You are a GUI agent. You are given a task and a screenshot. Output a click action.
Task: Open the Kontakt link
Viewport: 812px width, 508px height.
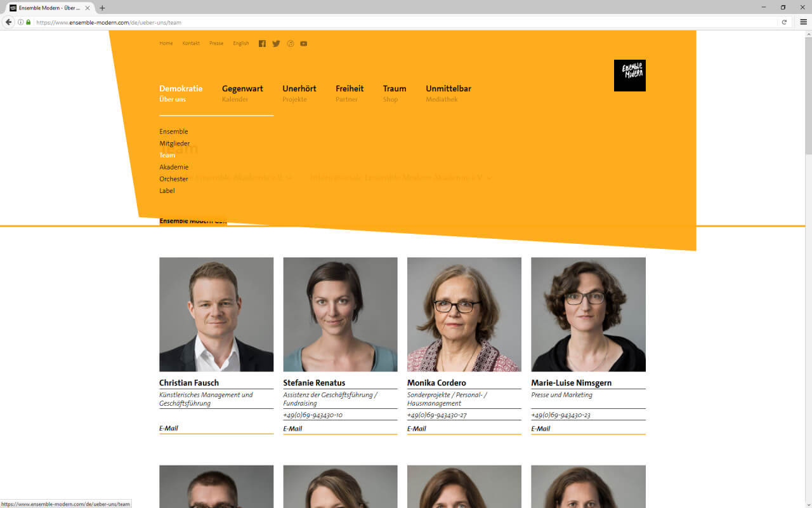pos(191,43)
